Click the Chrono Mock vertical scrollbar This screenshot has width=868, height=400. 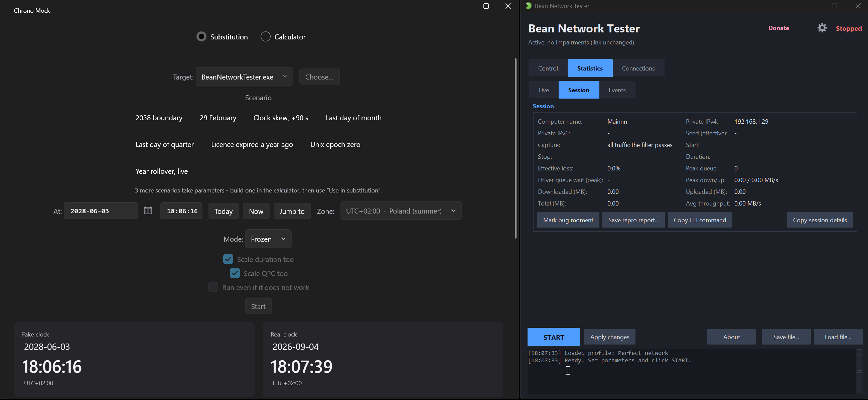(515, 148)
